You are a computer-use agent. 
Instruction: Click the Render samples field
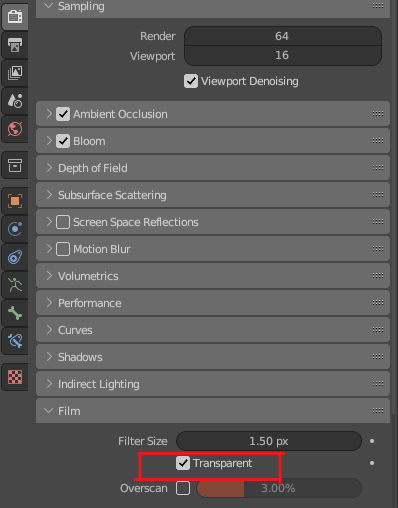(283, 36)
